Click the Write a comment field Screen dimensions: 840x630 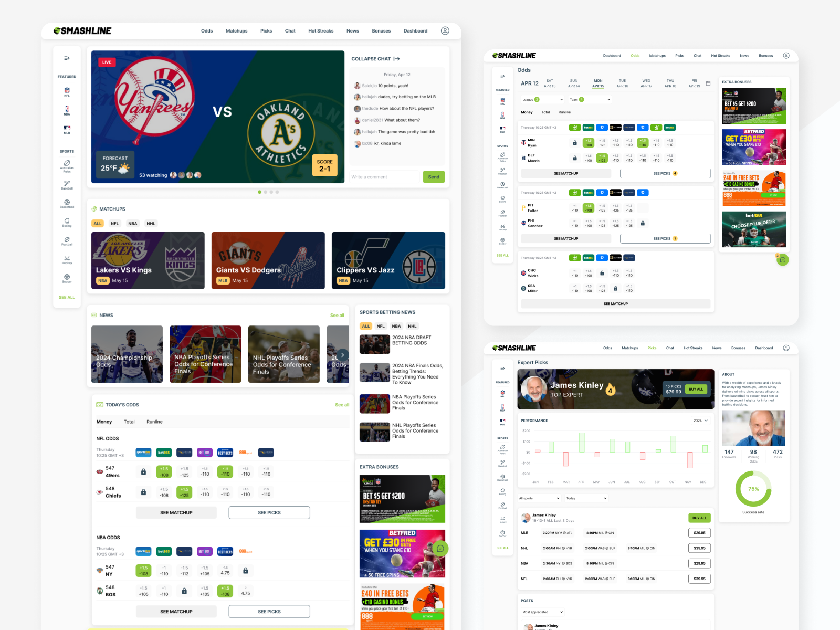(x=385, y=177)
